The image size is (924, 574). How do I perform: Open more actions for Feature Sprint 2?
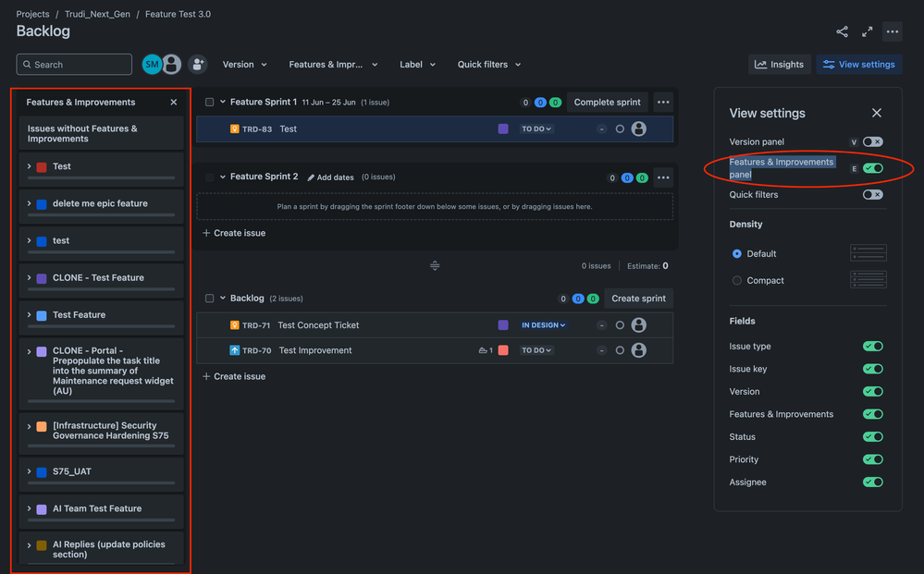point(663,177)
